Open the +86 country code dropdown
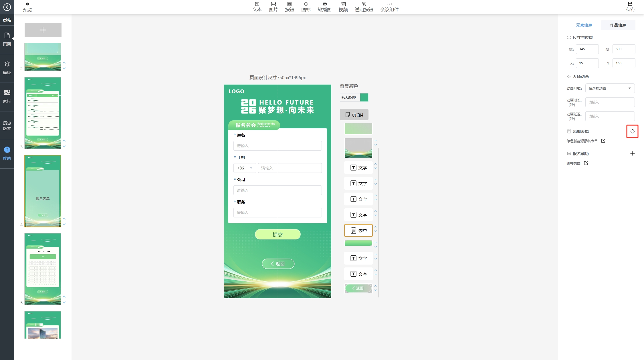 pyautogui.click(x=245, y=168)
